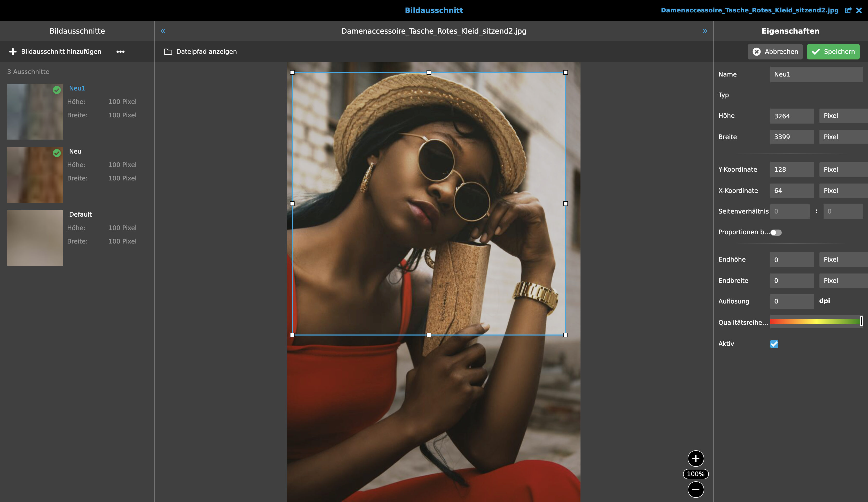Screen dimensions: 868x502
Task: Click the 100% zoom level badge
Action: [695, 474]
